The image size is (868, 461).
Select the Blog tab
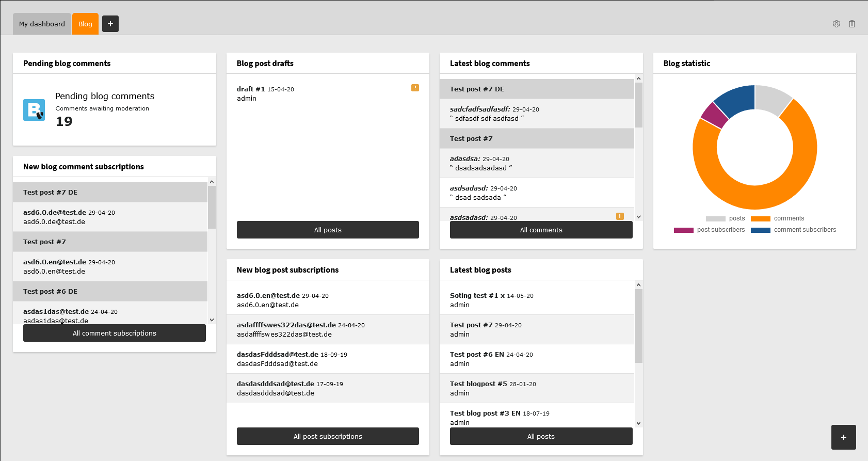pyautogui.click(x=85, y=24)
